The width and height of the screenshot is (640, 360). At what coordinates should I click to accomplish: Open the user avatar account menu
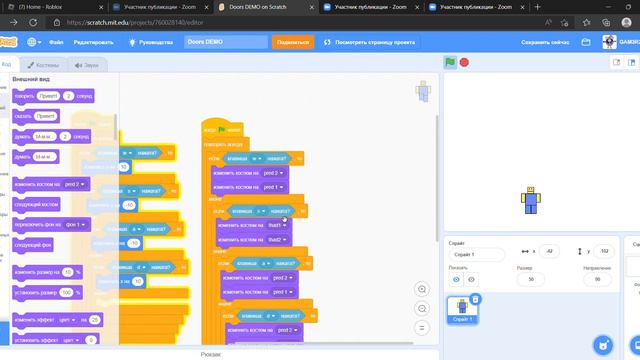tap(609, 42)
